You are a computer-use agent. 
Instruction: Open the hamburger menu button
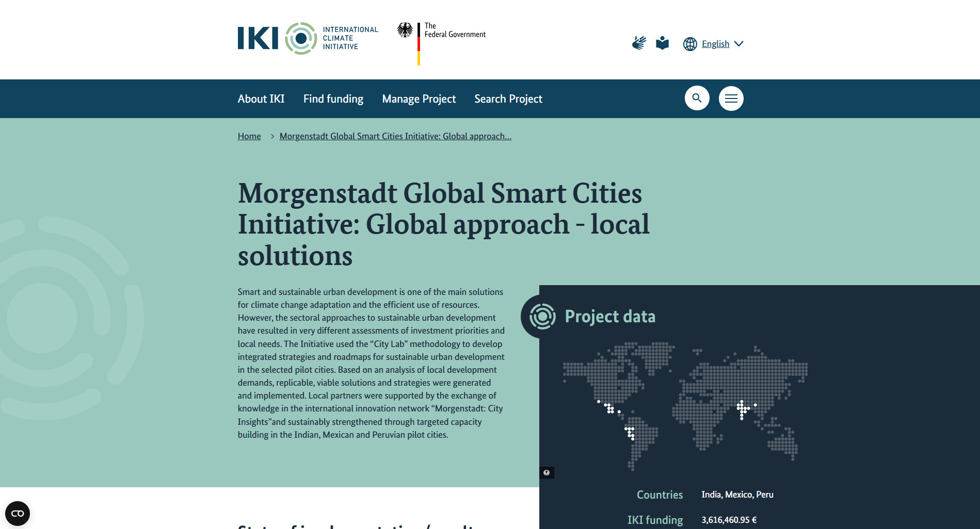[731, 98]
